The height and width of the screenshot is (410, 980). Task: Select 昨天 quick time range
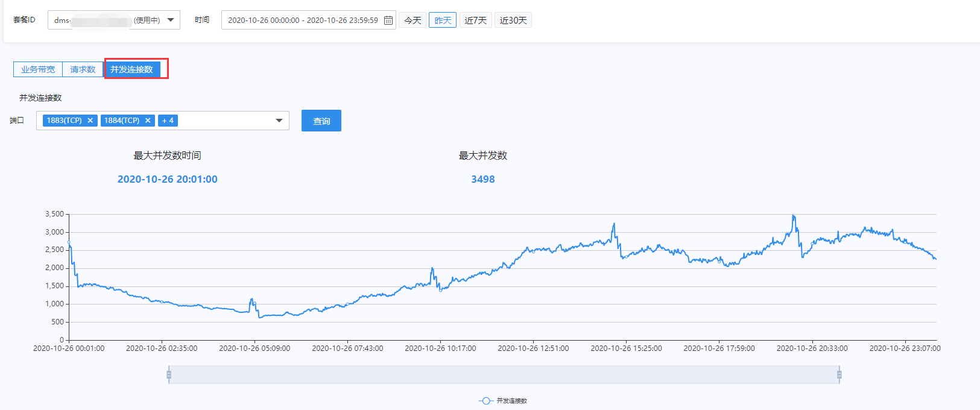(x=443, y=20)
